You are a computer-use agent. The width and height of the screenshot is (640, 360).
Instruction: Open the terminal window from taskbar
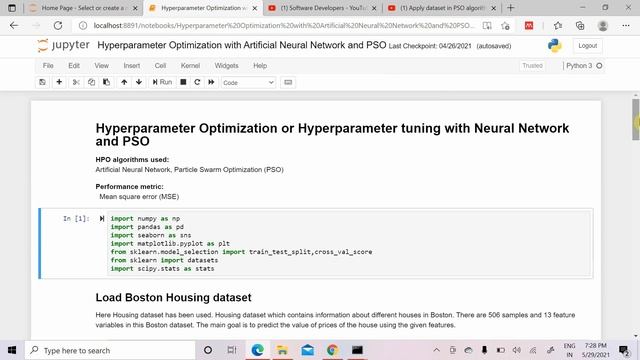(357, 350)
